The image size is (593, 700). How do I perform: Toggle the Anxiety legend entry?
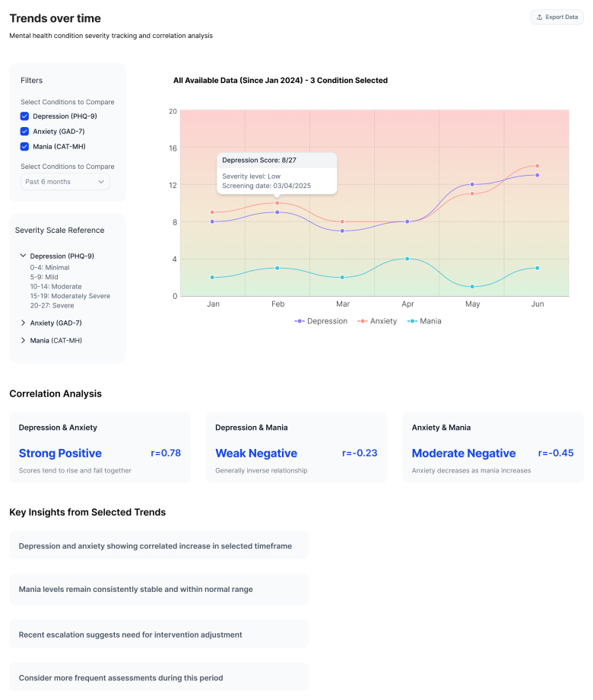377,321
